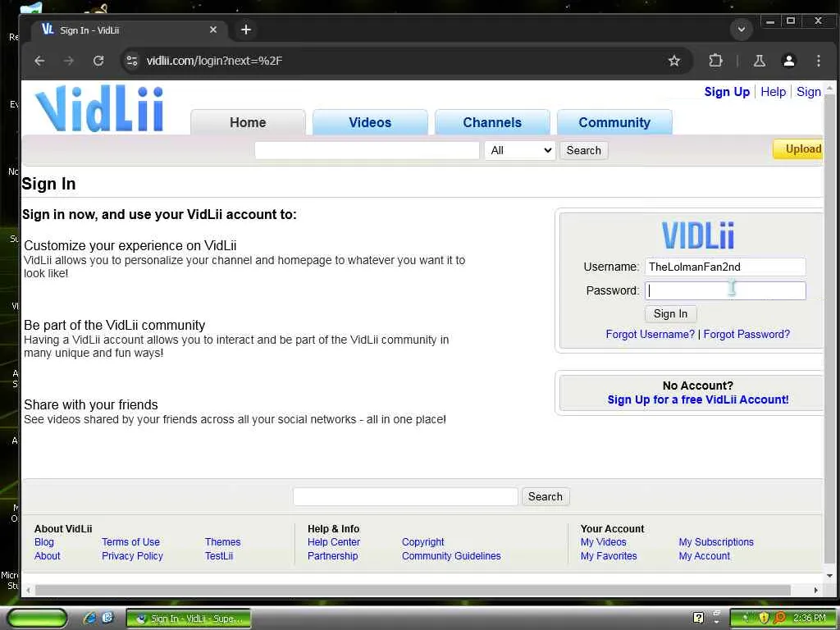Click the orange magnifier tray icon
The width and height of the screenshot is (840, 630).
pos(779,619)
